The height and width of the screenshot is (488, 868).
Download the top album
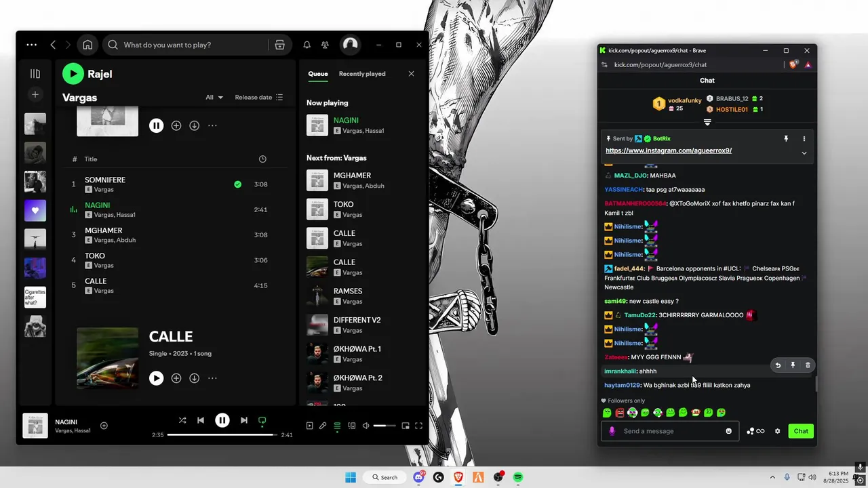(194, 125)
